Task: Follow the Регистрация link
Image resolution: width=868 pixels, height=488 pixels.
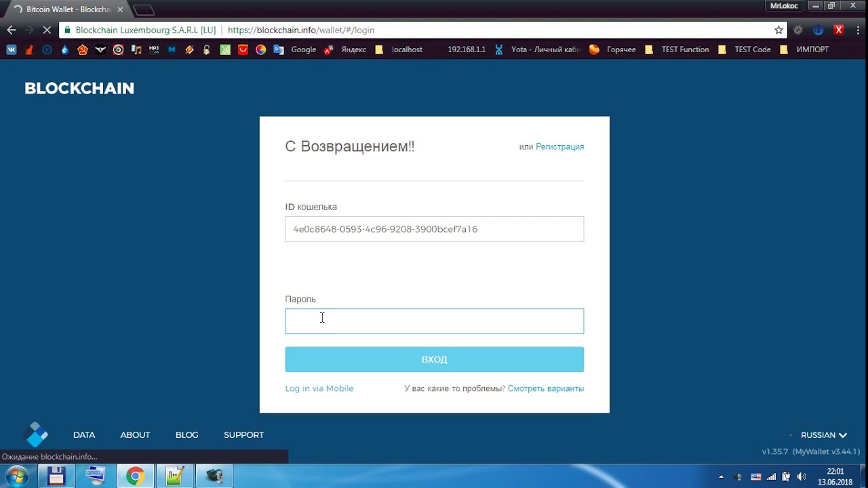Action: pos(559,146)
